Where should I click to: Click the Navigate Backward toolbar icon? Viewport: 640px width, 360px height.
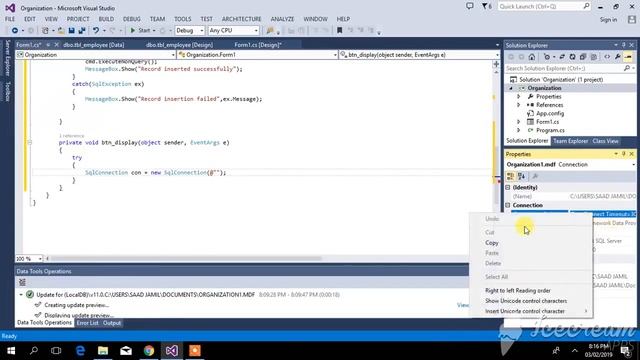pyautogui.click(x=15, y=31)
